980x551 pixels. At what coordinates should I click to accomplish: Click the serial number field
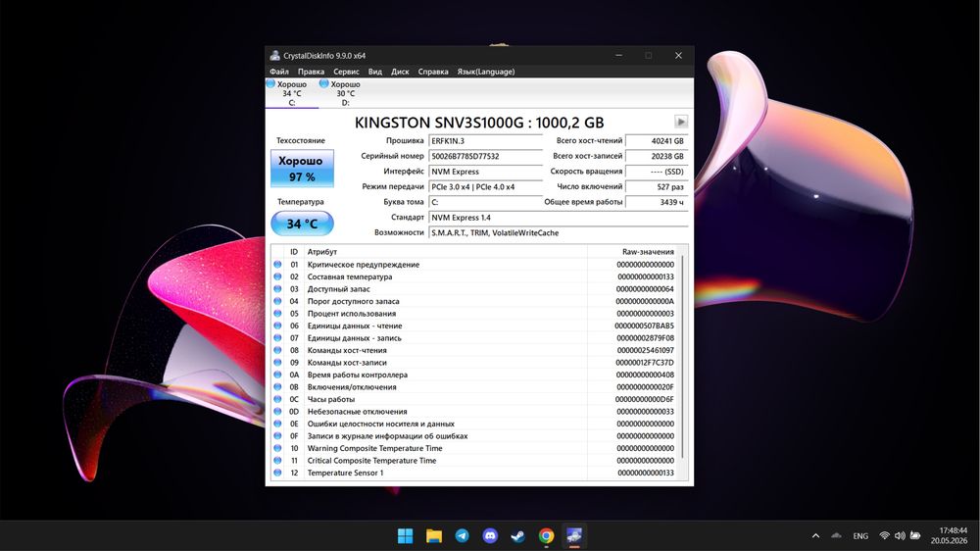(486, 156)
